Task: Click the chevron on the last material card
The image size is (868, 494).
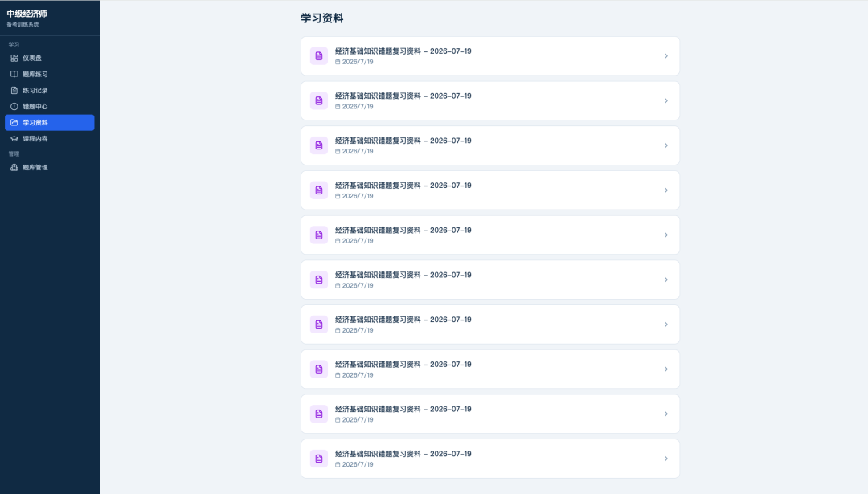Action: (666, 459)
